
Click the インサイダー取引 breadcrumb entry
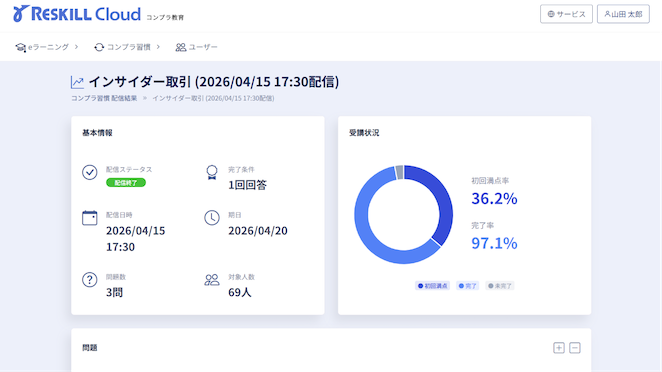click(x=213, y=98)
